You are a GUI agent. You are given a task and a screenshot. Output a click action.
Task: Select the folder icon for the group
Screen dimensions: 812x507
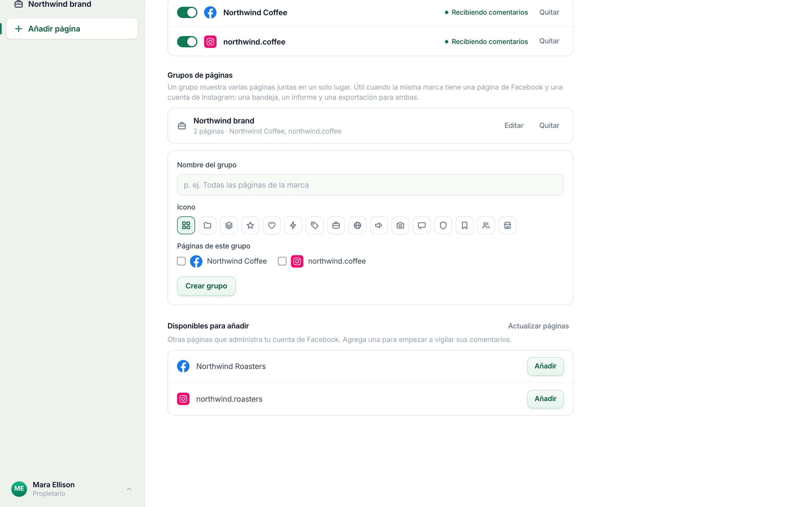(207, 225)
